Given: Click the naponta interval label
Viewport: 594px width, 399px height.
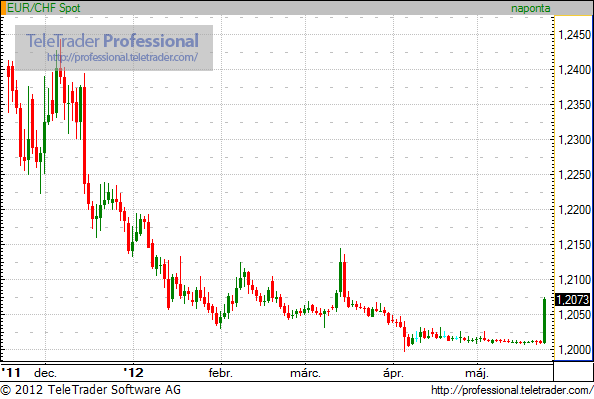Looking at the screenshot, I should click(530, 8).
